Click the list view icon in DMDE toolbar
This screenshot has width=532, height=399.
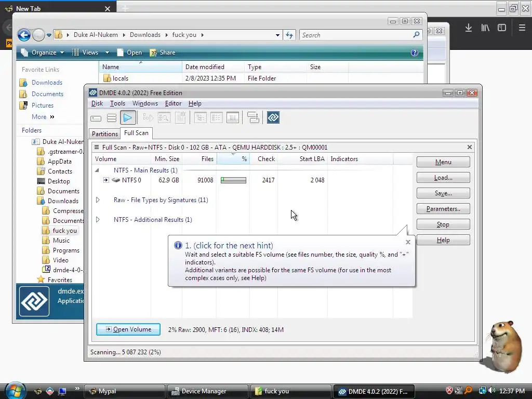(217, 118)
